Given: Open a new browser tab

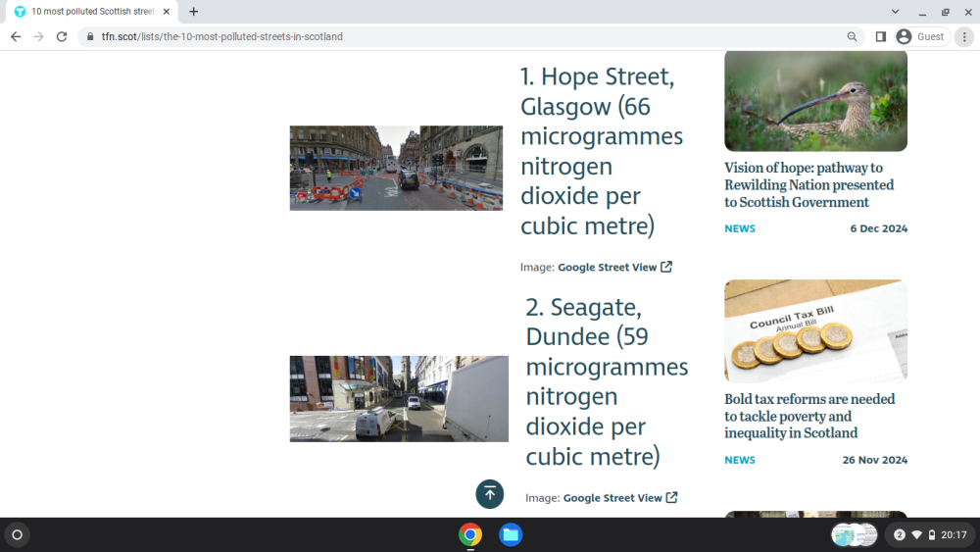Looking at the screenshot, I should click(194, 11).
